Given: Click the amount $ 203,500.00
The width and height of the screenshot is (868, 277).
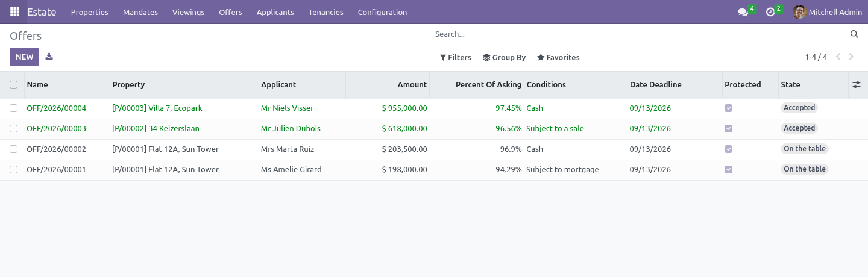Looking at the screenshot, I should pyautogui.click(x=404, y=149).
